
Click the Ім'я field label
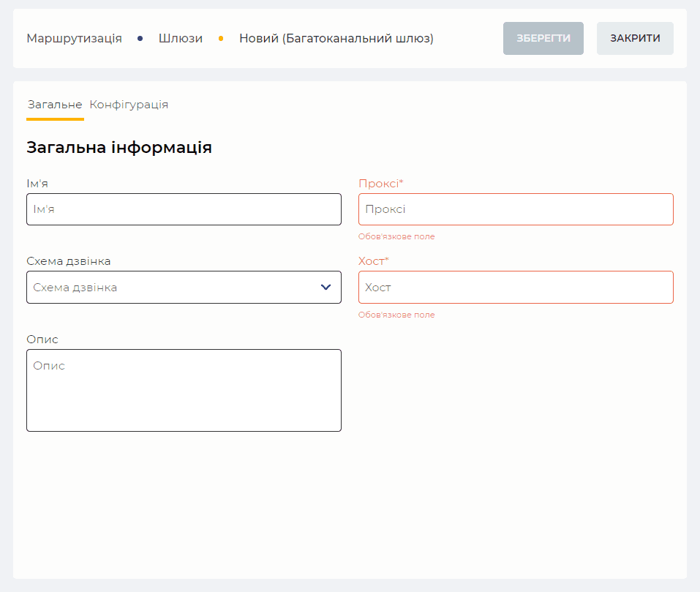(37, 184)
